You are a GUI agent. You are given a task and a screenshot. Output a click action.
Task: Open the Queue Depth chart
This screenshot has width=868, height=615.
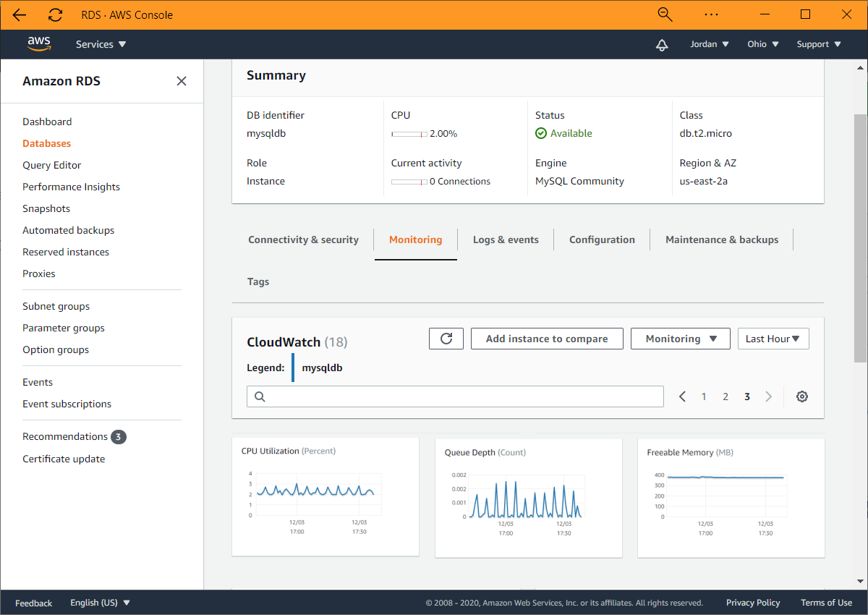coord(529,498)
